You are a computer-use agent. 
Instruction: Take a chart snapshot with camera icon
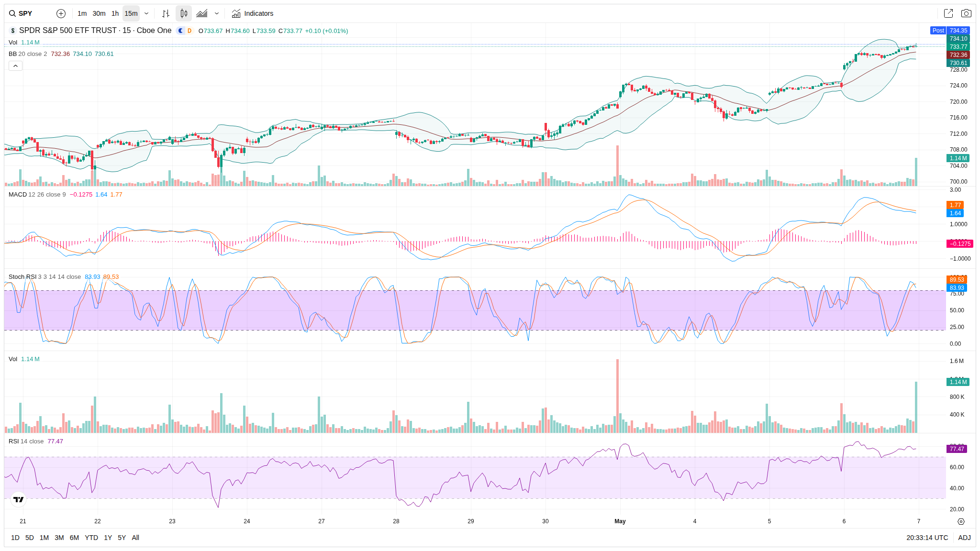pos(966,13)
